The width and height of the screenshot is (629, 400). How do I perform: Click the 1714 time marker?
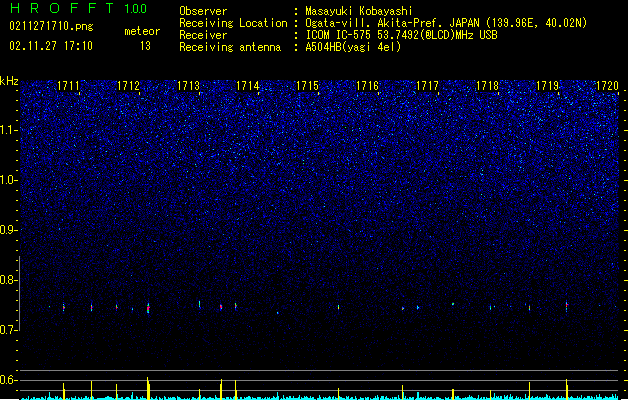[248, 86]
